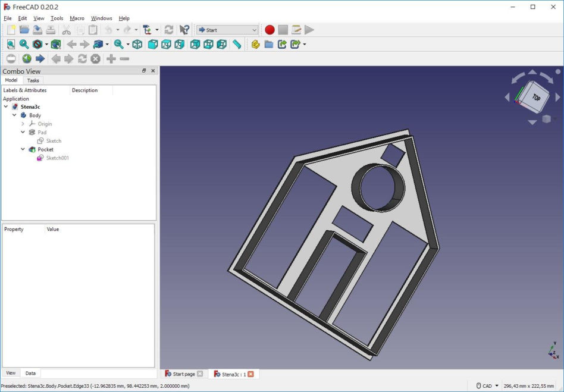Open the zoom options dropdown arrow
This screenshot has width=564, height=392.
coord(128,44)
